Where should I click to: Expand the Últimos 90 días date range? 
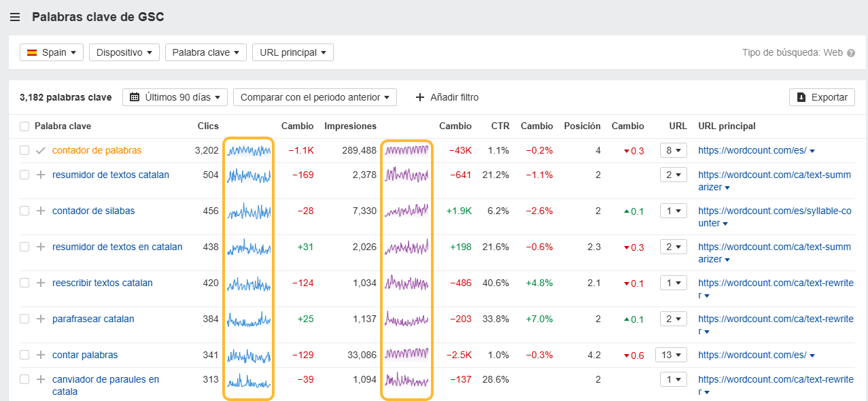(175, 97)
